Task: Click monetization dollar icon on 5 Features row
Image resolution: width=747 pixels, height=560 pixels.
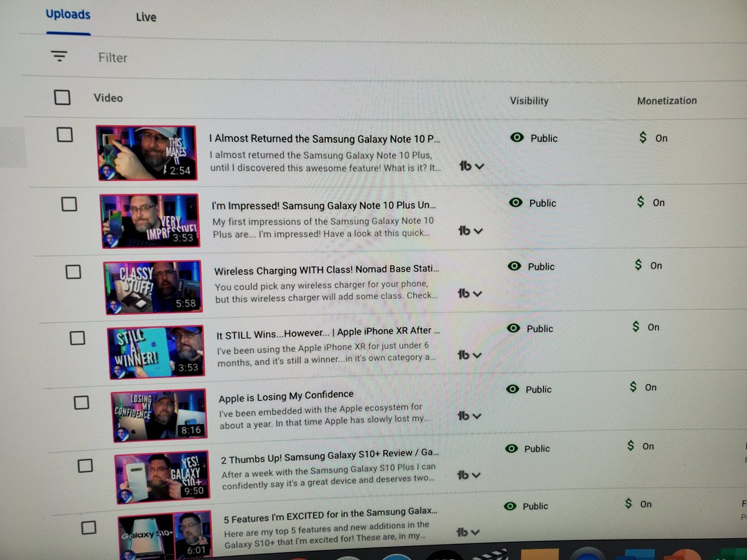Action: coord(629,503)
